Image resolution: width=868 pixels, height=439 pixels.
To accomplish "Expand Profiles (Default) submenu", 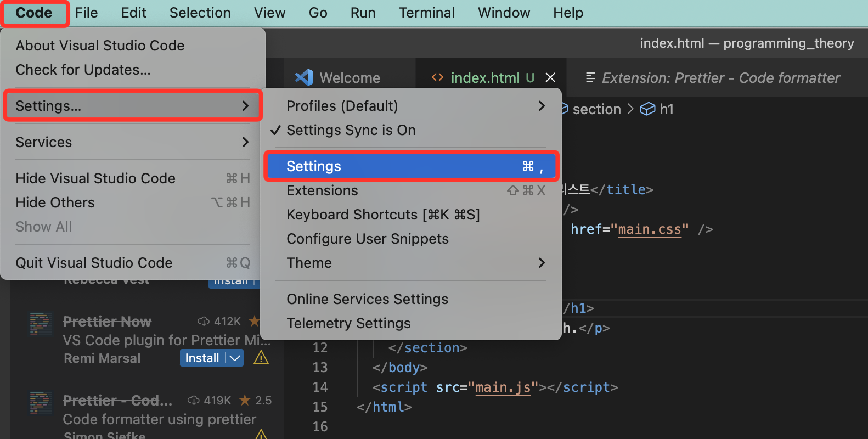I will [411, 106].
